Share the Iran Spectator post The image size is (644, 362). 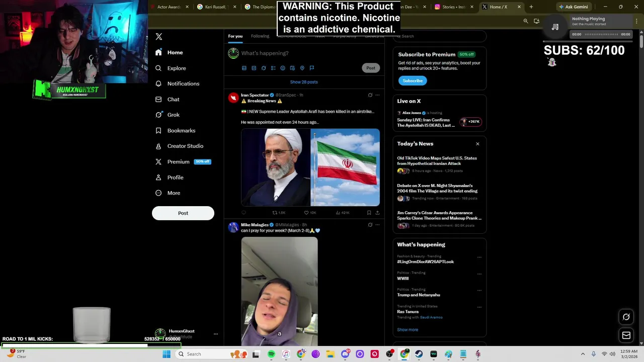377,213
